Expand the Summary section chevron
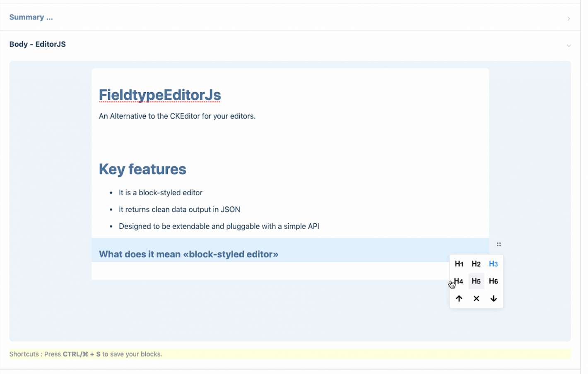This screenshot has width=588, height=374. tap(569, 19)
